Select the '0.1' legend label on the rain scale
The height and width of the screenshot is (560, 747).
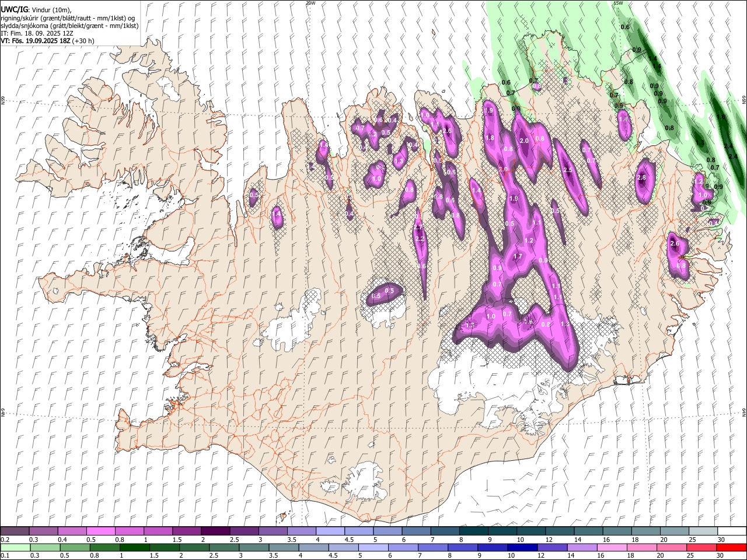5,556
